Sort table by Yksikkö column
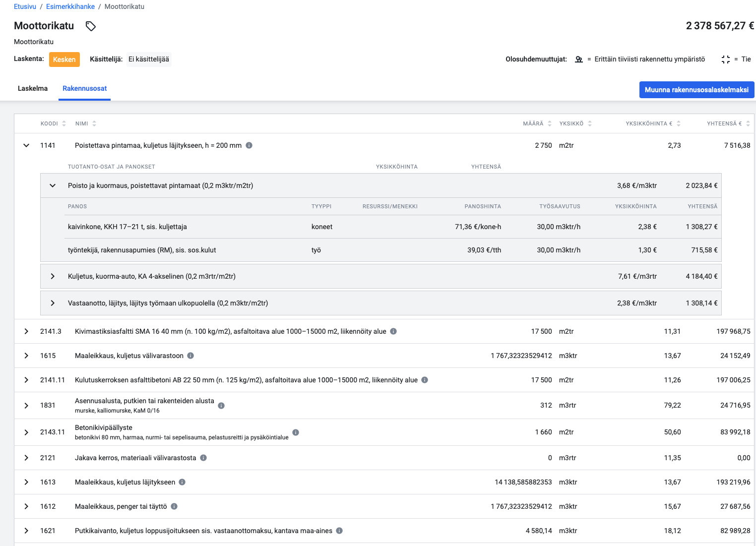 pos(590,123)
